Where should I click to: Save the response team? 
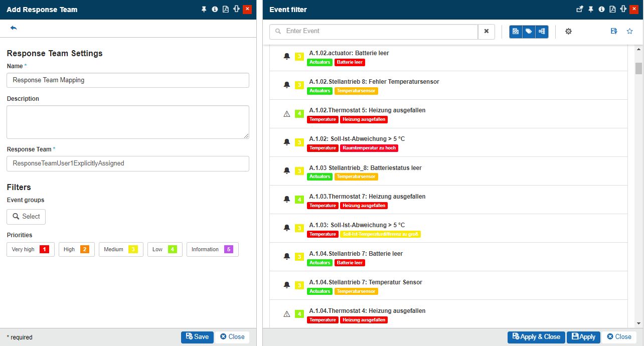pyautogui.click(x=197, y=337)
